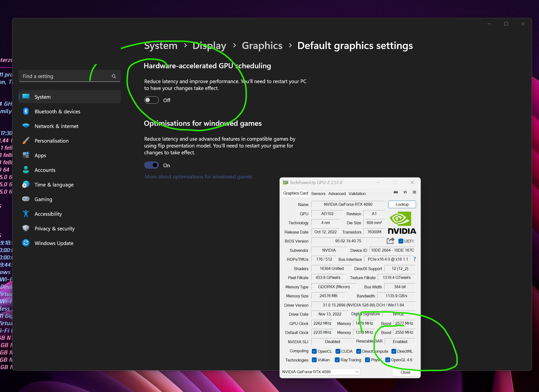Export BIOS using the share icon
This screenshot has width=539, height=392.
pyautogui.click(x=391, y=241)
